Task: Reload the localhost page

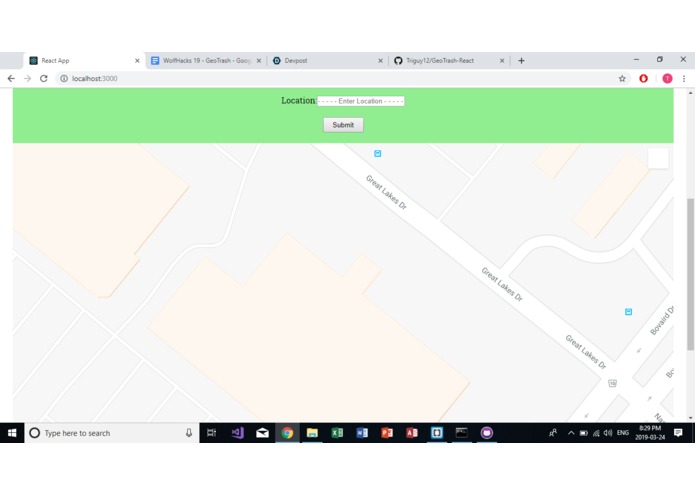Action: 43,78
